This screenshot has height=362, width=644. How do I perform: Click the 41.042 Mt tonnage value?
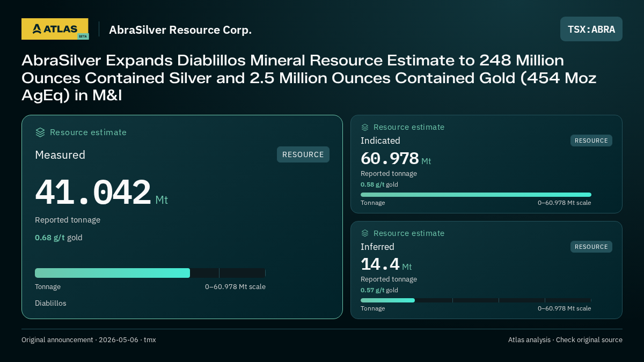click(x=101, y=193)
